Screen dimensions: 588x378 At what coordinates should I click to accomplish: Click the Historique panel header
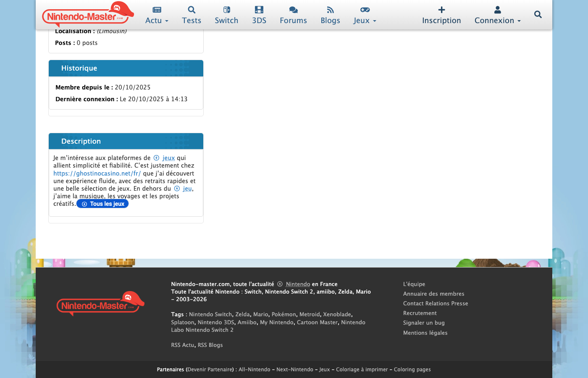click(x=126, y=68)
